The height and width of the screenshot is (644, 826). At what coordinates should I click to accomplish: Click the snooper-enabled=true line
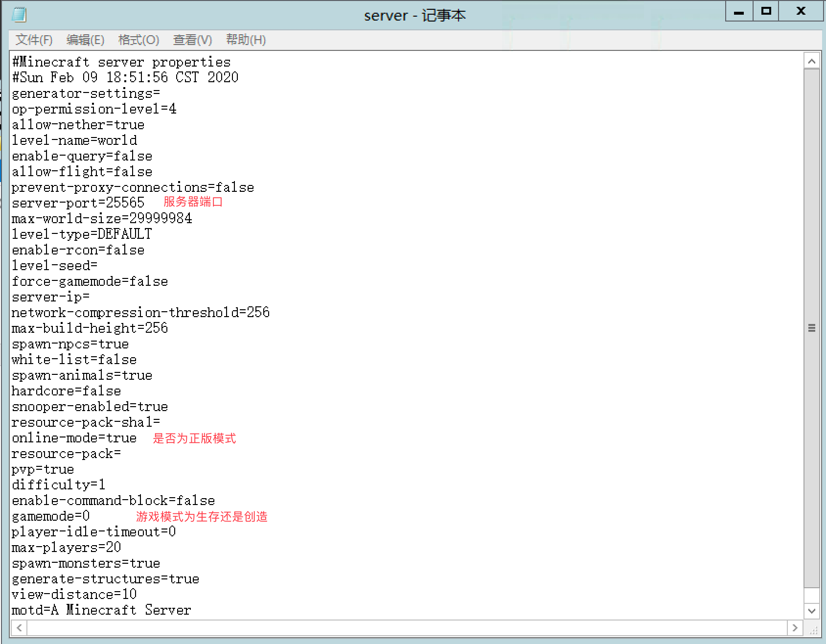click(x=90, y=407)
